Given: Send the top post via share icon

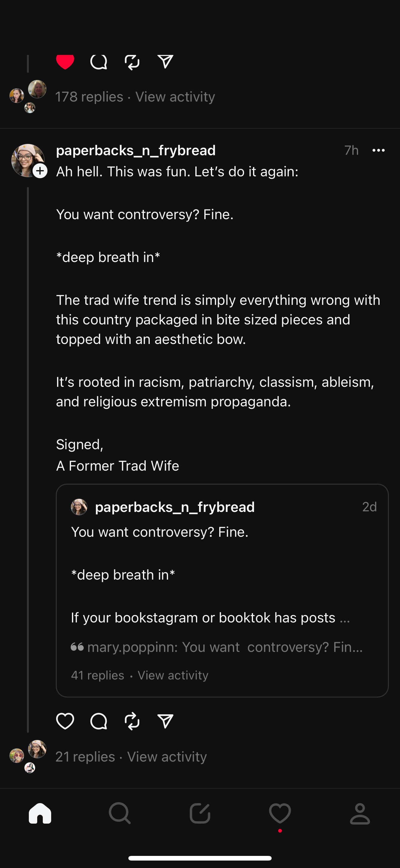Looking at the screenshot, I should (165, 62).
